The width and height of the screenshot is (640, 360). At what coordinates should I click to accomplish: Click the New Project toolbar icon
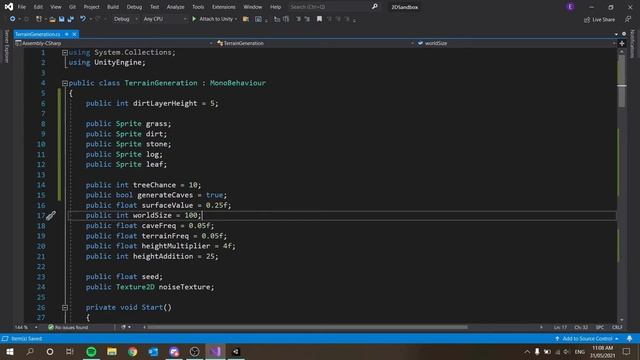(x=39, y=19)
